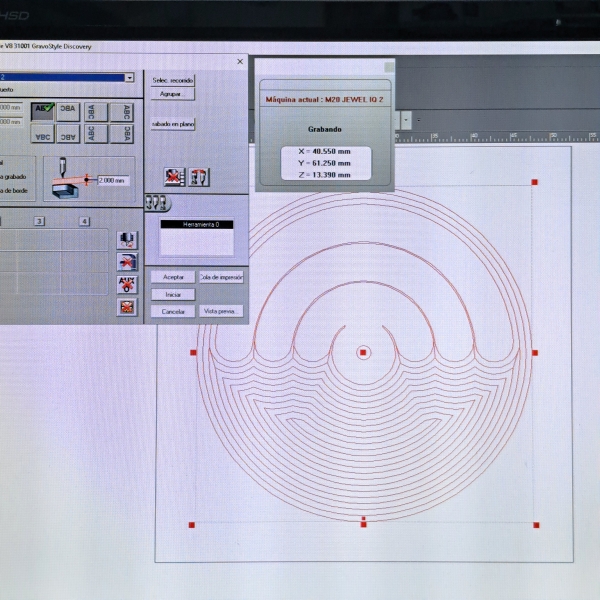Image resolution: width=600 pixels, height=600 pixels.
Task: Click the red X box icon below AUX
Action: [127, 307]
